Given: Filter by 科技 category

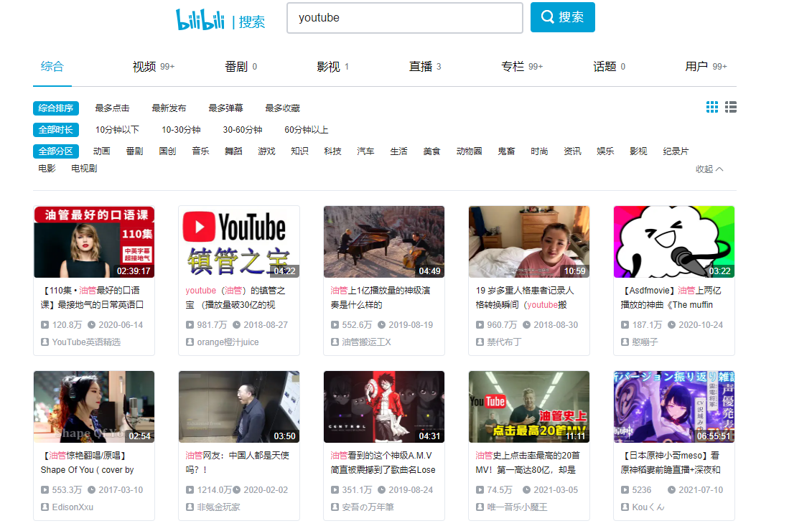Looking at the screenshot, I should [x=332, y=151].
